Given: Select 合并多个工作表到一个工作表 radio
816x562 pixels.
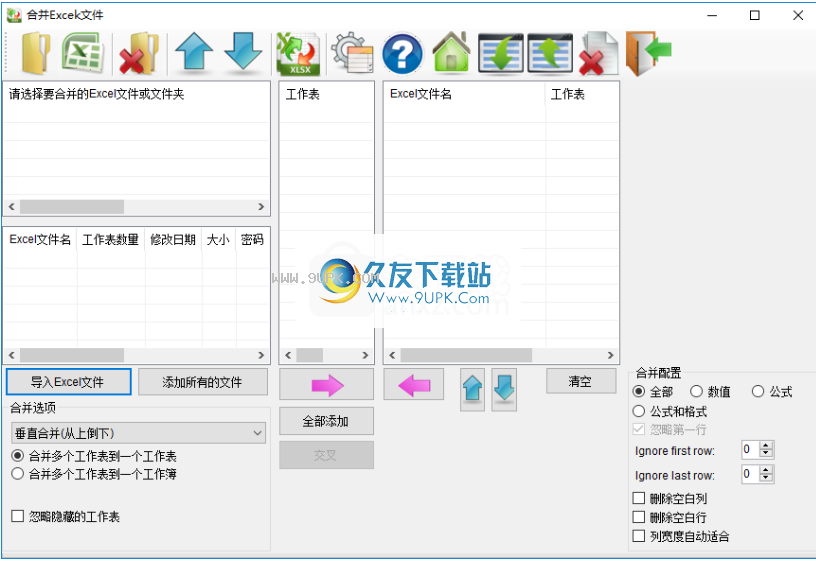Looking at the screenshot, I should coord(18,456).
